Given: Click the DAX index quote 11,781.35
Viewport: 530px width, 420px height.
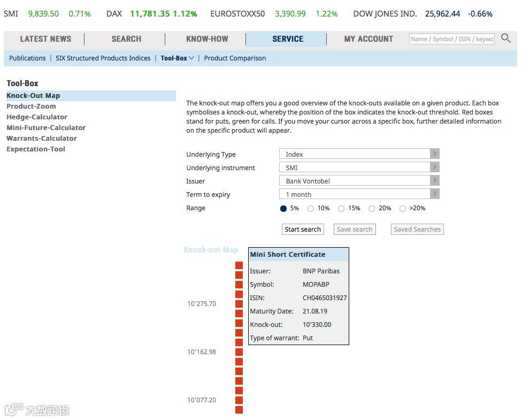Looking at the screenshot, I should point(150,14).
